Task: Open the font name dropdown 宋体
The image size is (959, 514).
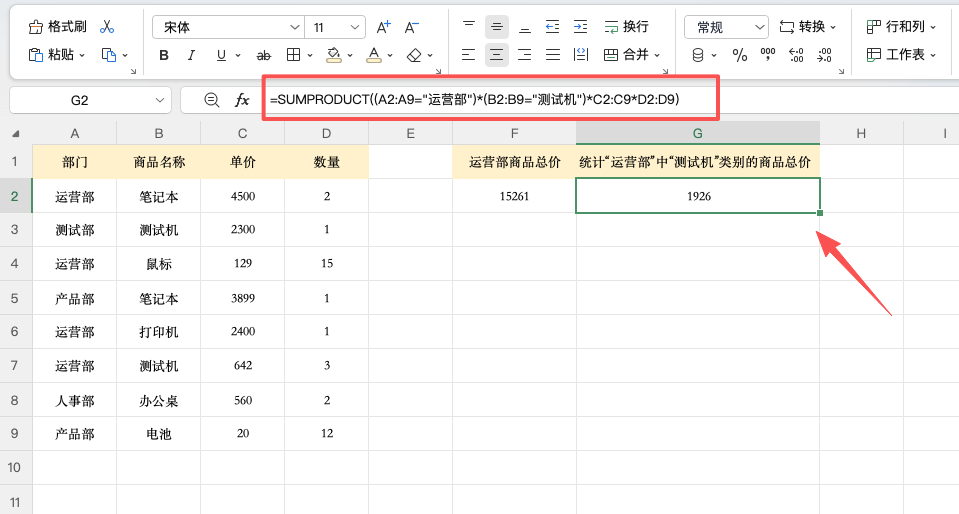Action: pos(228,28)
